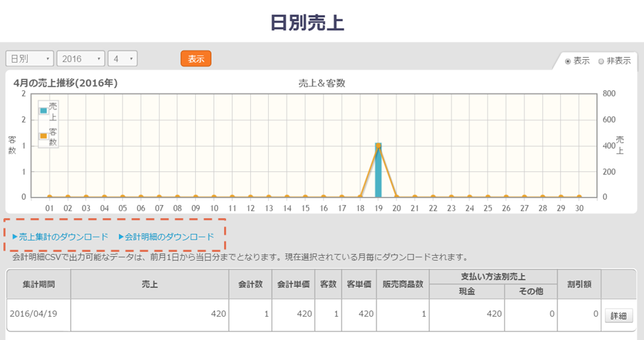
Task: Click the 販売商品数 column header
Action: (403, 284)
